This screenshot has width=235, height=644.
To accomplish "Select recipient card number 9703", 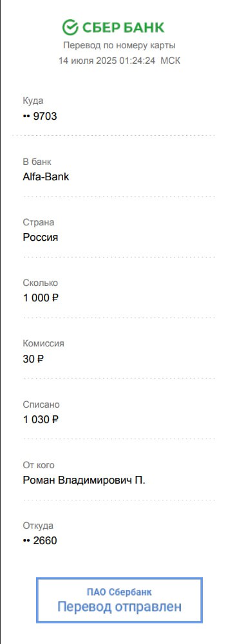I will pyautogui.click(x=40, y=116).
